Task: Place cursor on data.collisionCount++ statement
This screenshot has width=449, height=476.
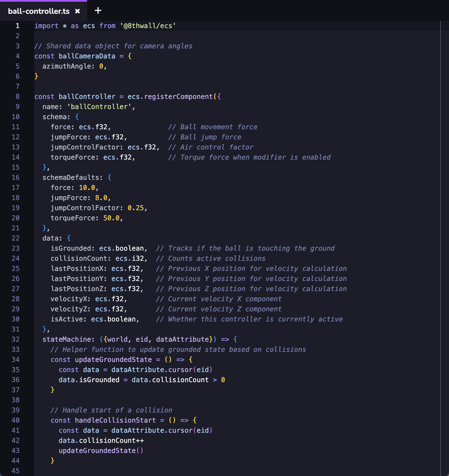Action: 101,441
